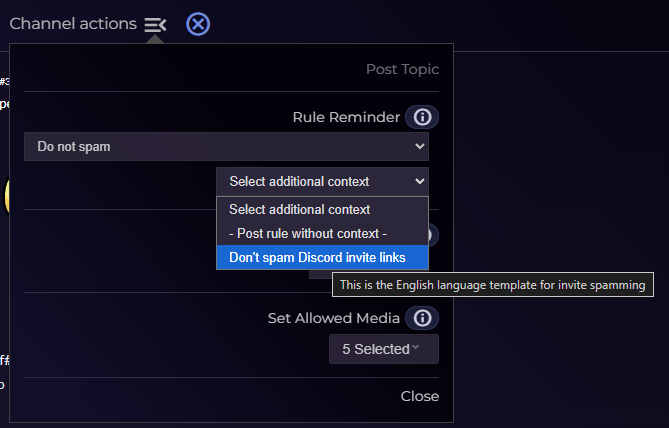Screen dimensions: 669x428
Task: Close the Channel actions panel via Close
Action: coord(420,396)
